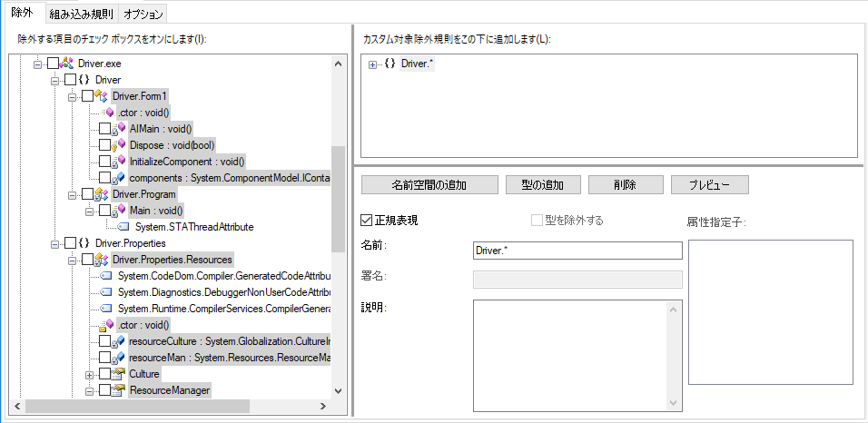Click the .ctor icon under Driver.Properties.Resources

point(107,325)
